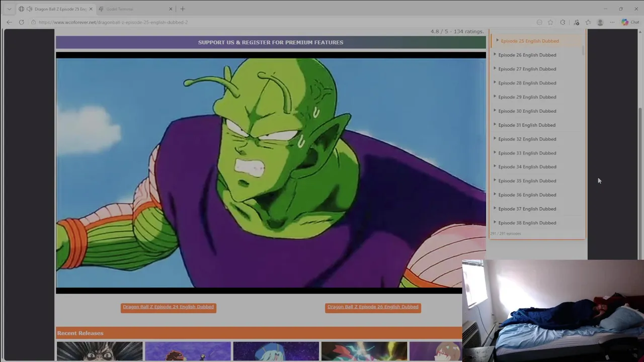This screenshot has height=362, width=644.
Task: Open fourth Recent Releases thumbnail
Action: 364,351
